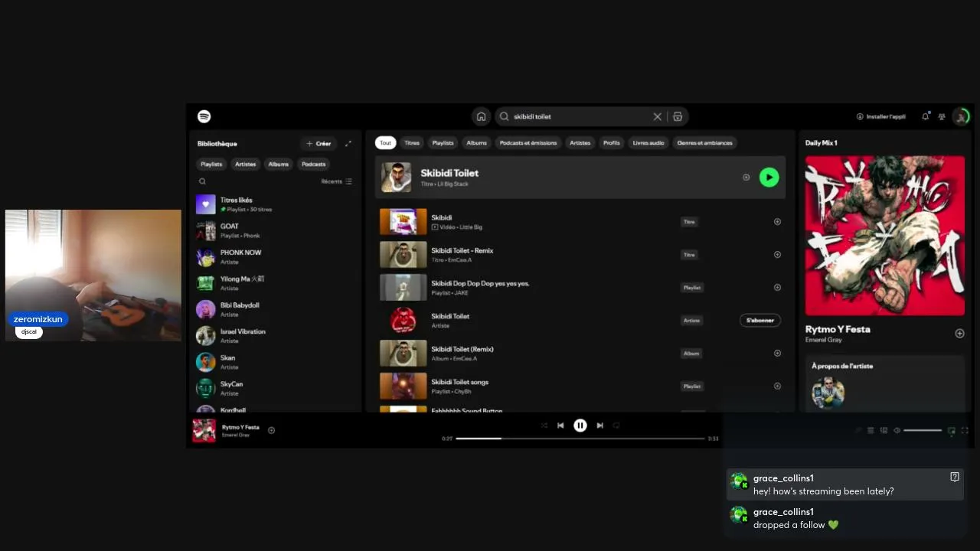The image size is (980, 551).
Task: Toggle shuffle in player bar
Action: (x=544, y=425)
